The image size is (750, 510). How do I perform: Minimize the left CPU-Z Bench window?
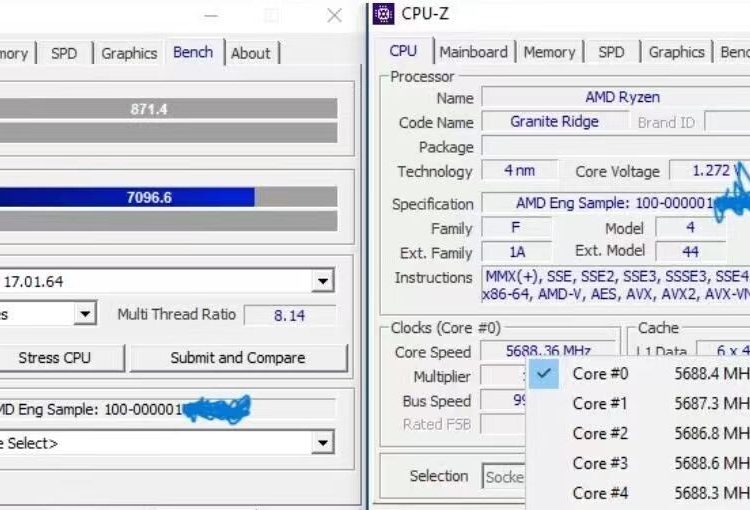point(211,16)
